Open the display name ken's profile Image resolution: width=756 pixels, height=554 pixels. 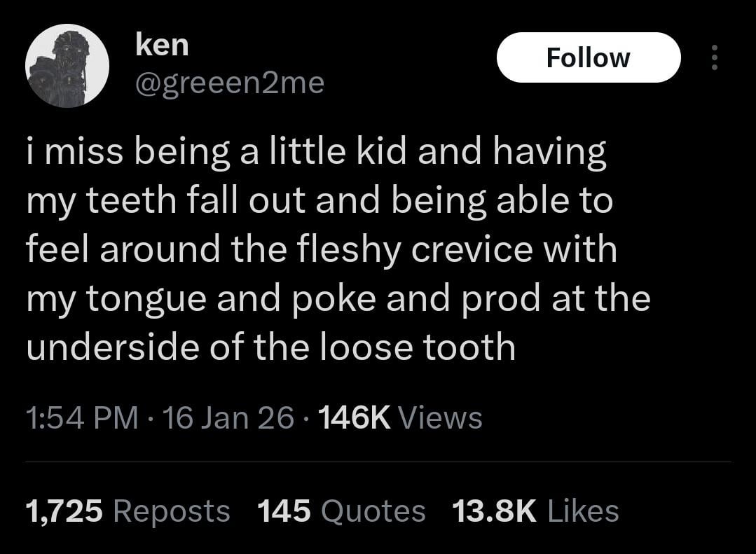162,46
